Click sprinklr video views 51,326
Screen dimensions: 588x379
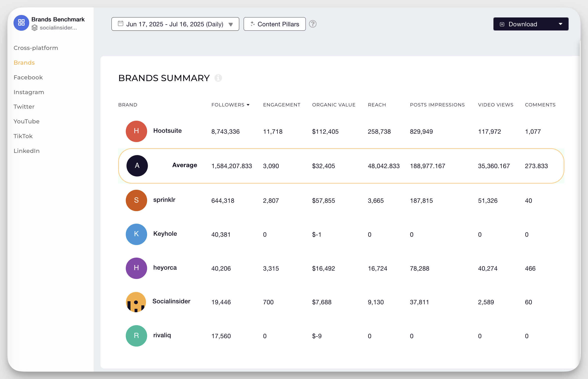pos(487,201)
